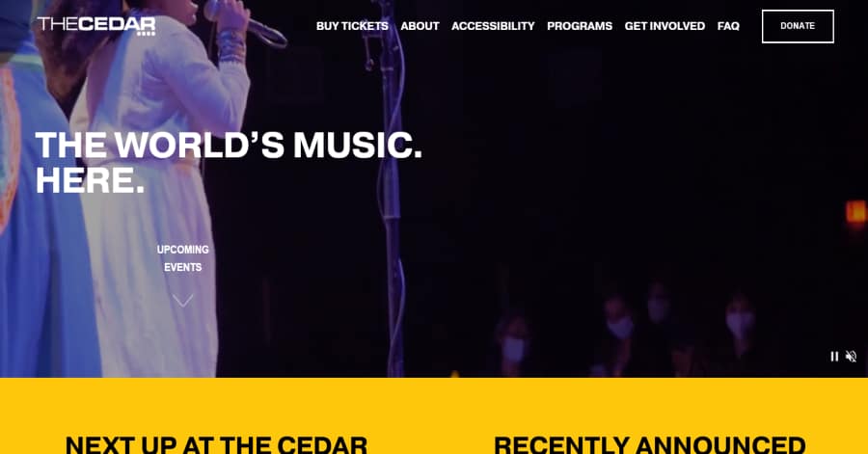Open the About menu item
This screenshot has height=454, width=868.
point(420,26)
